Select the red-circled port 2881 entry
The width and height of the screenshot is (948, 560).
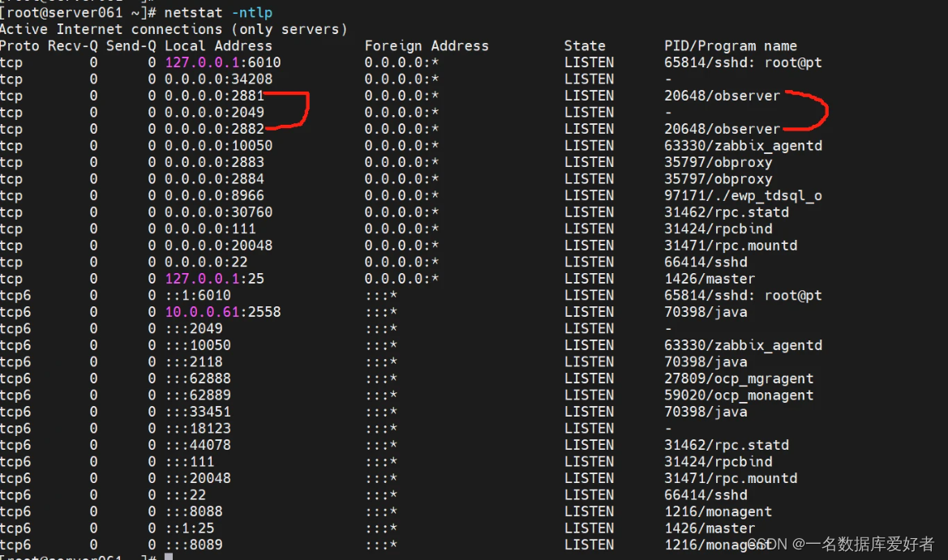219,95
